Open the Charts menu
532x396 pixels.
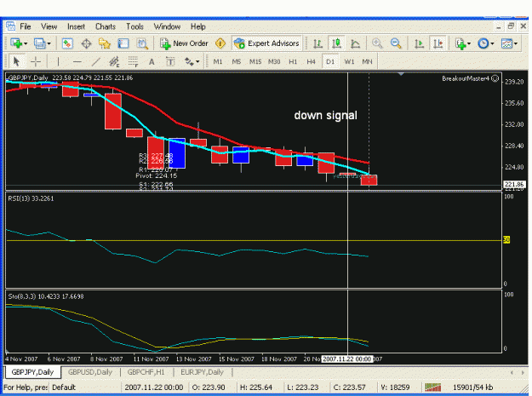(106, 26)
